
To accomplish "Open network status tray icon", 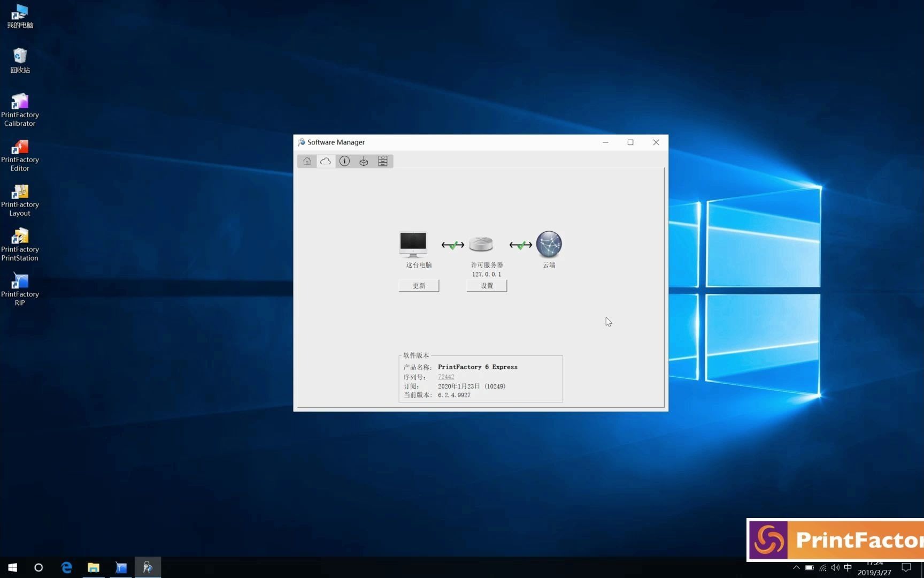I will [x=822, y=568].
